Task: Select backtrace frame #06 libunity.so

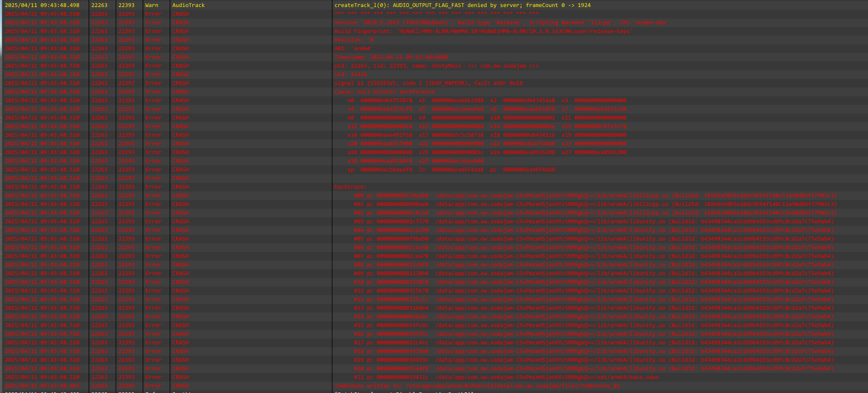Action: click(x=594, y=248)
